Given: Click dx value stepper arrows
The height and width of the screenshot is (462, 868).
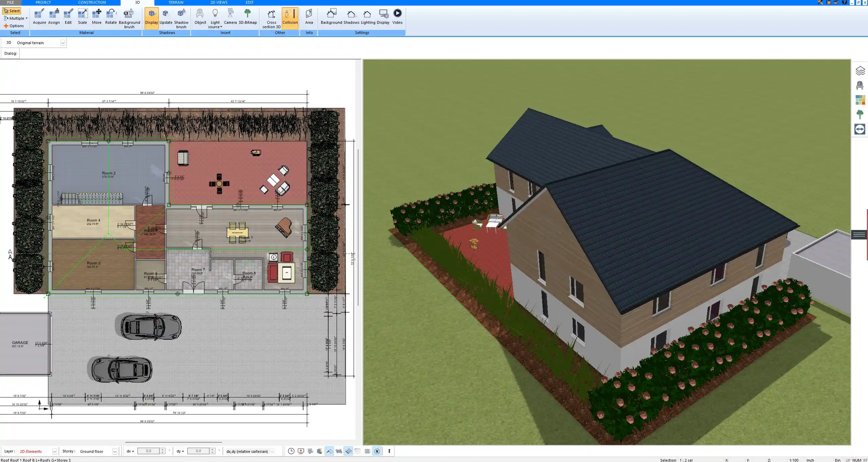Looking at the screenshot, I should [x=163, y=451].
